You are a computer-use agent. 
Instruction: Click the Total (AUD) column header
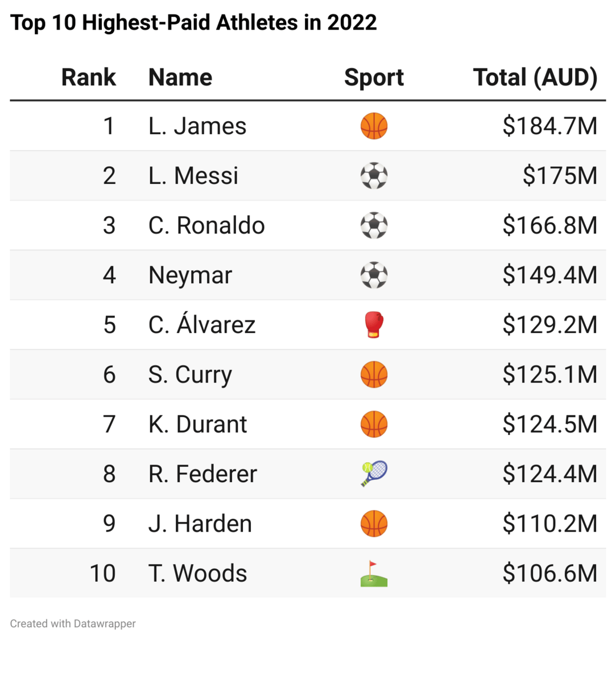[535, 77]
